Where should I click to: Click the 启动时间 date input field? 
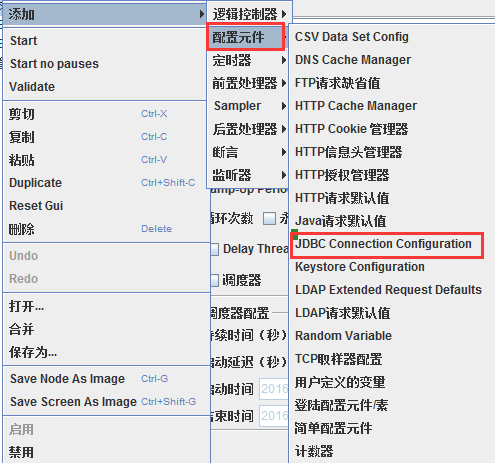(x=274, y=389)
